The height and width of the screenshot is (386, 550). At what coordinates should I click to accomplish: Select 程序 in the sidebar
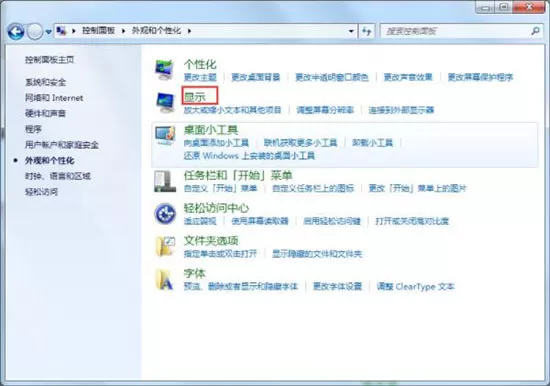point(33,129)
